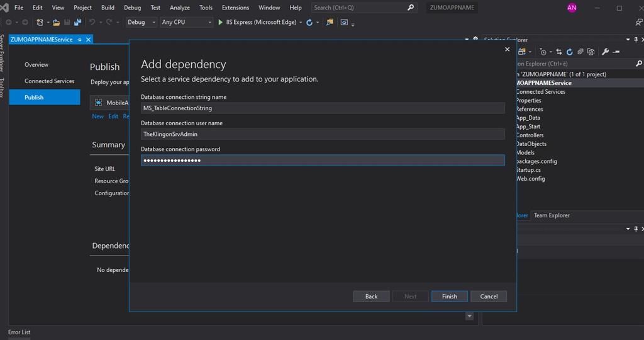Click the Open File folder icon

click(57, 22)
